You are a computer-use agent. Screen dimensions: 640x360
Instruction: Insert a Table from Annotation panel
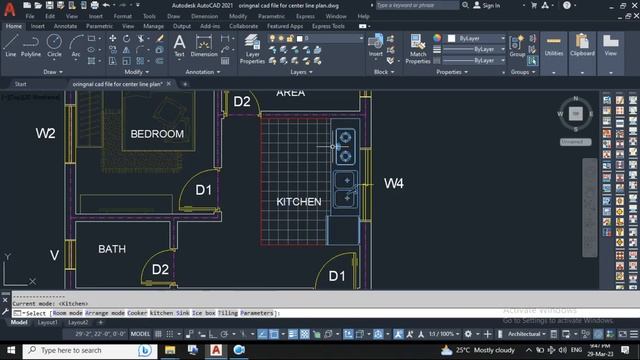tap(225, 61)
